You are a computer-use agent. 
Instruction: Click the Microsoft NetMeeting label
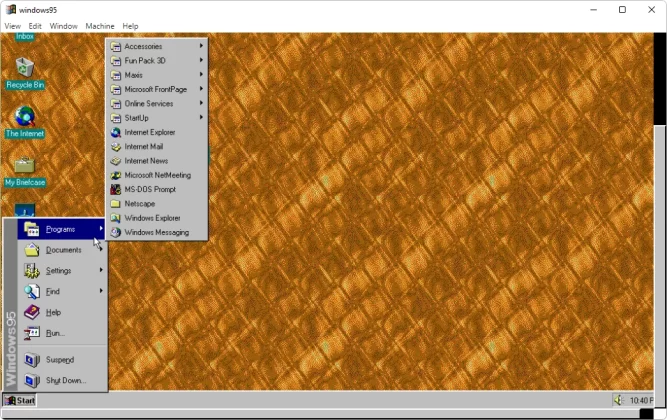click(x=157, y=175)
